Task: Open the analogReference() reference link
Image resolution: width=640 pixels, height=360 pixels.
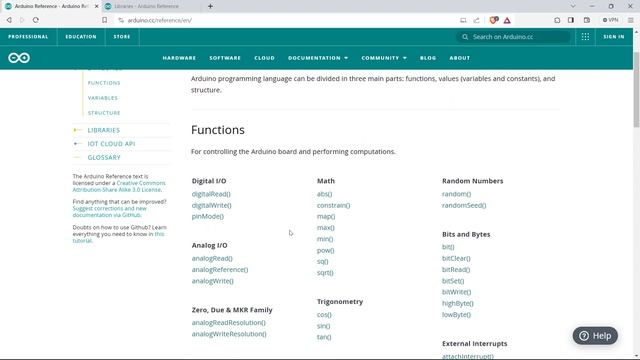Action: point(220,269)
